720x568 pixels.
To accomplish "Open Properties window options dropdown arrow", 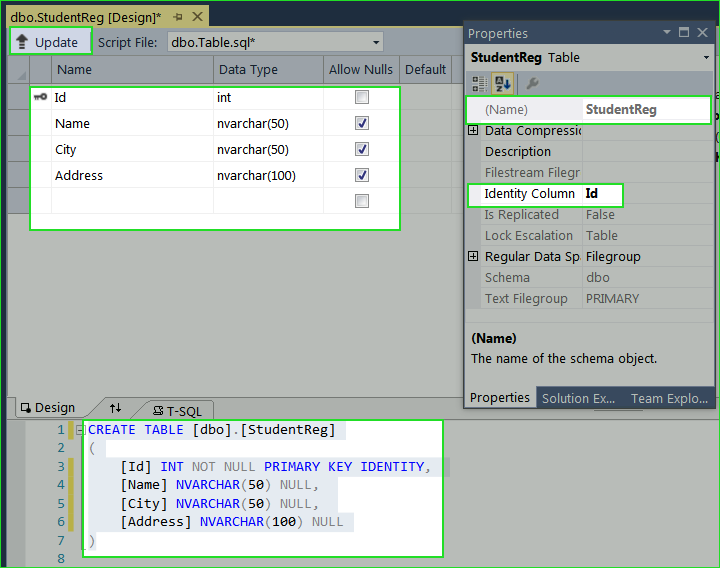I will tap(667, 32).
